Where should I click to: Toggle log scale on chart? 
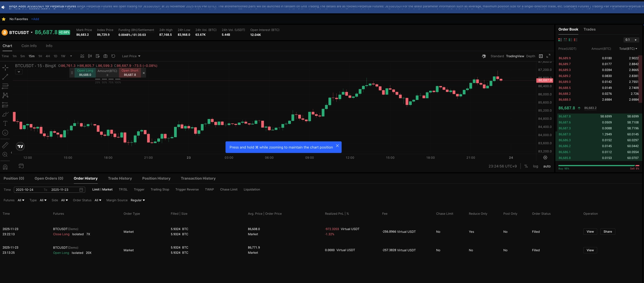pos(535,166)
